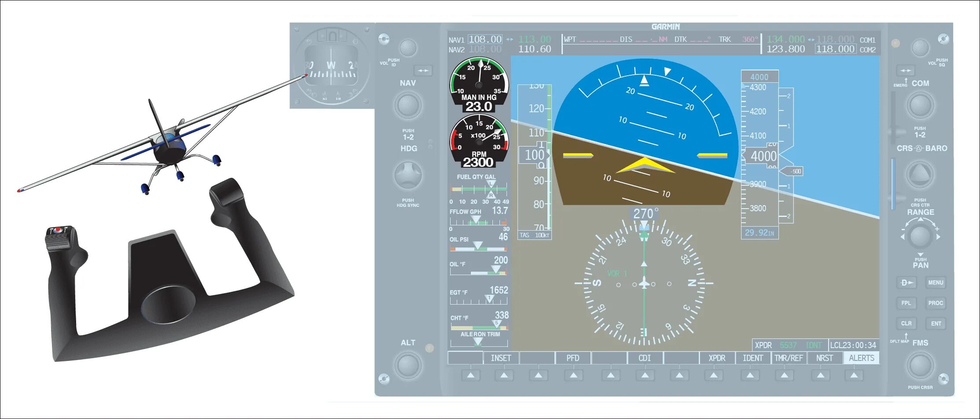Click the airspeed readout 100
This screenshot has height=419, width=980.
tap(535, 155)
